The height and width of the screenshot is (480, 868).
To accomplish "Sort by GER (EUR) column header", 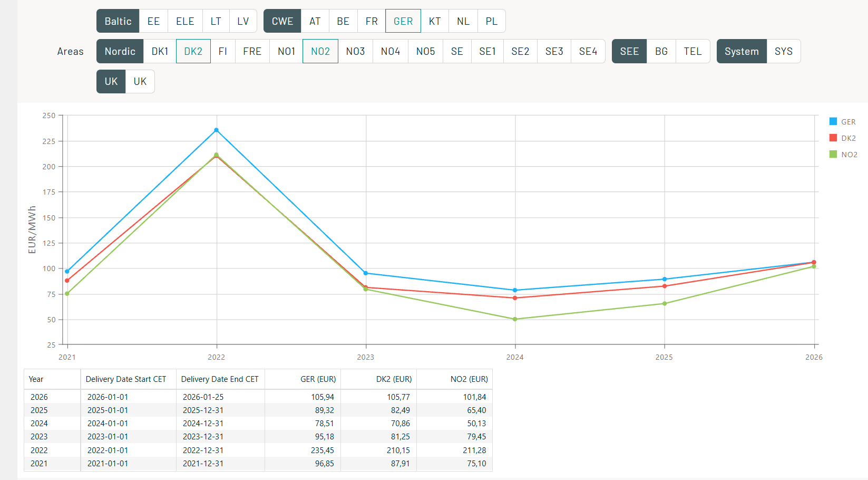I will [x=318, y=379].
